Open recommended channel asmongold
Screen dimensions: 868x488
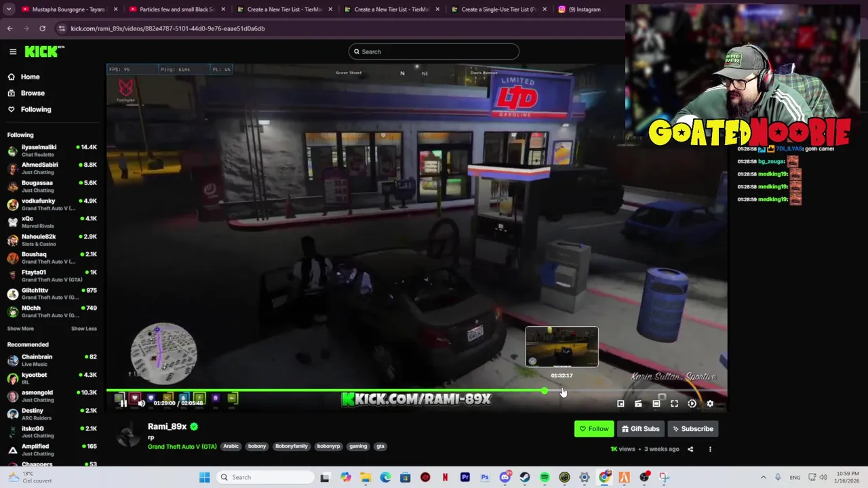[x=52, y=396]
